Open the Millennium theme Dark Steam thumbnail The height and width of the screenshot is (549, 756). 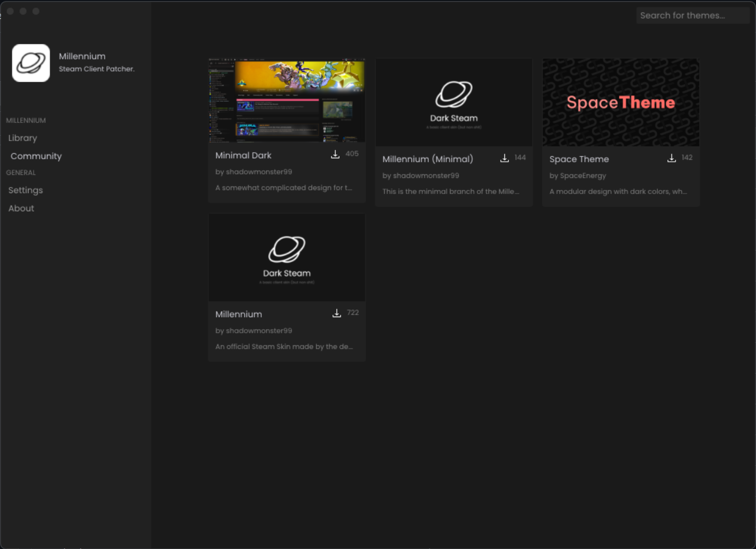[x=287, y=258]
